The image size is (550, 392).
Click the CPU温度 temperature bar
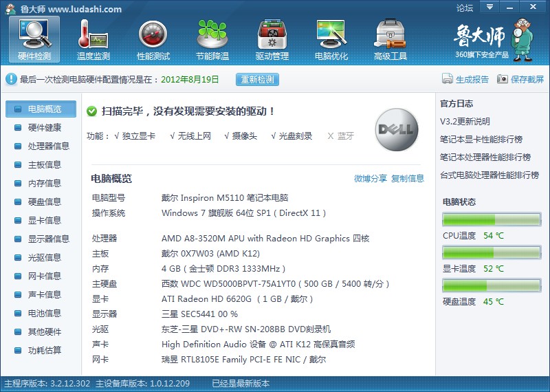coord(492,219)
